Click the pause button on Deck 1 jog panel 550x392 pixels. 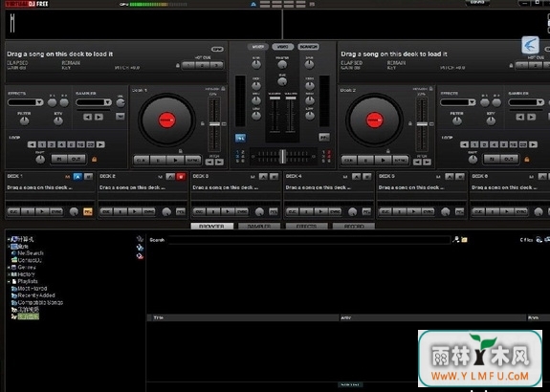(159, 161)
